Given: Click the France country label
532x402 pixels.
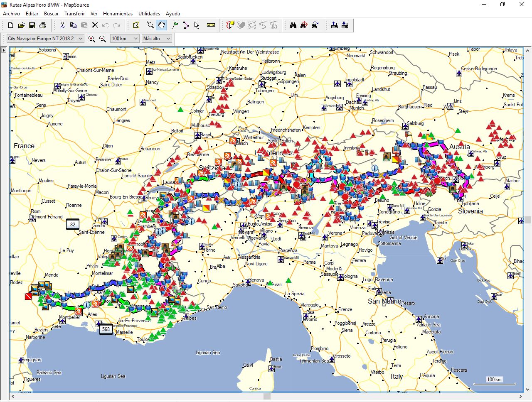Looking at the screenshot, I should [x=24, y=146].
